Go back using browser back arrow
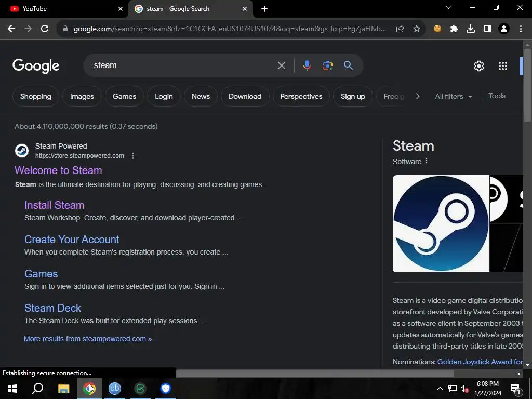Viewport: 532px width, 399px height. [11, 29]
